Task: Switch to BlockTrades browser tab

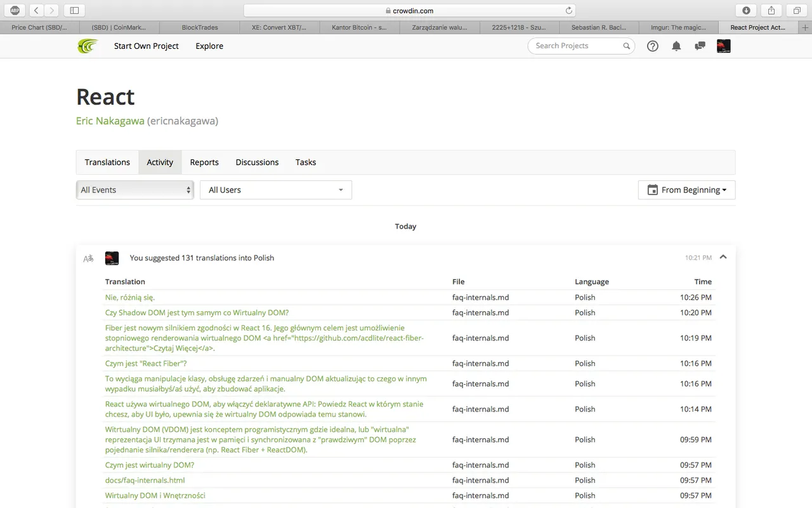Action: click(x=200, y=27)
